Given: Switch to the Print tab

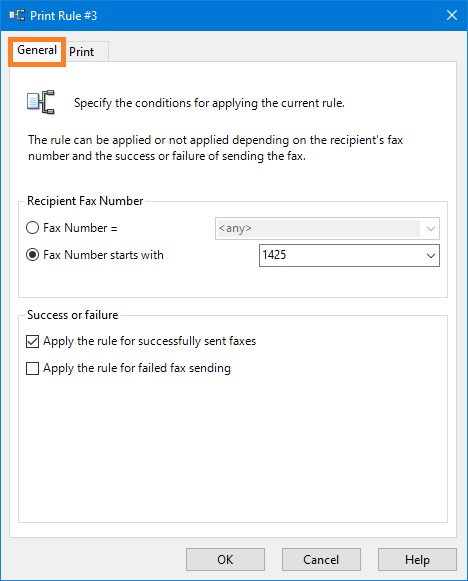Looking at the screenshot, I should coord(82,52).
